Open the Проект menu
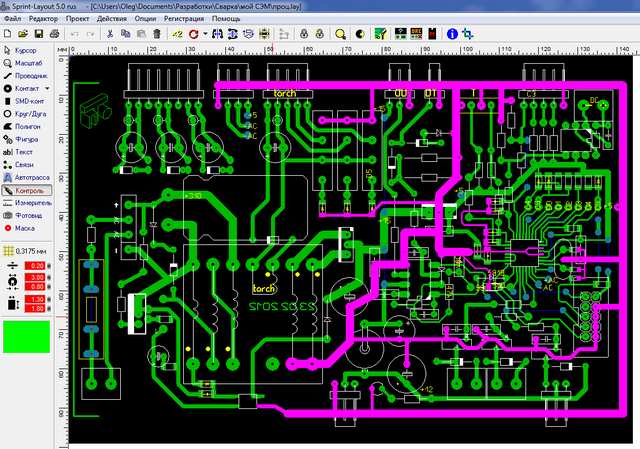This screenshot has width=640, height=449. (79, 19)
